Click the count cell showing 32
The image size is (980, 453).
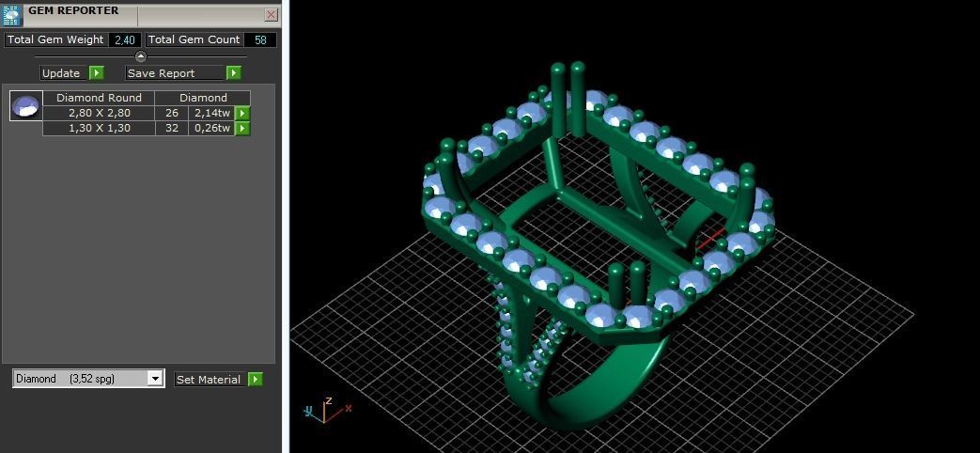click(172, 128)
